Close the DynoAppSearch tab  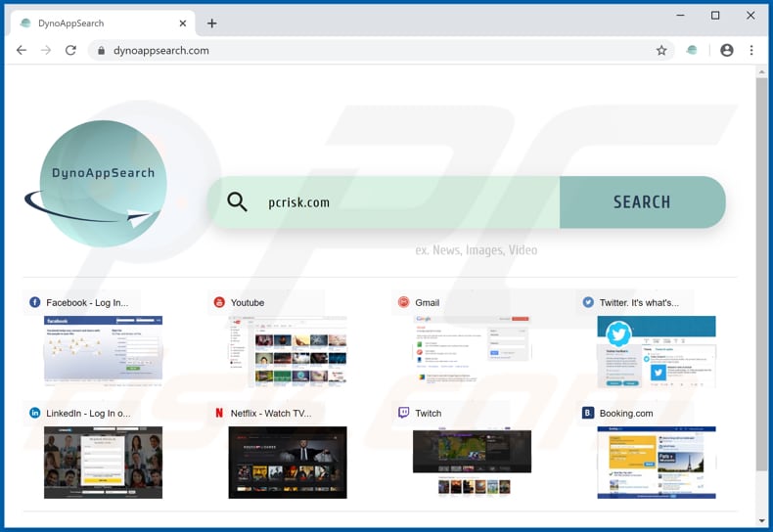click(x=183, y=23)
